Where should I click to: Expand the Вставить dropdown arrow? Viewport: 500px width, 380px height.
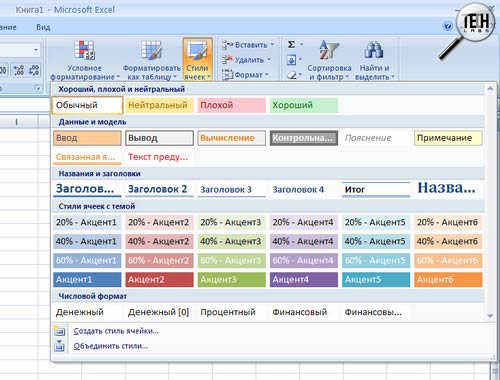272,45
